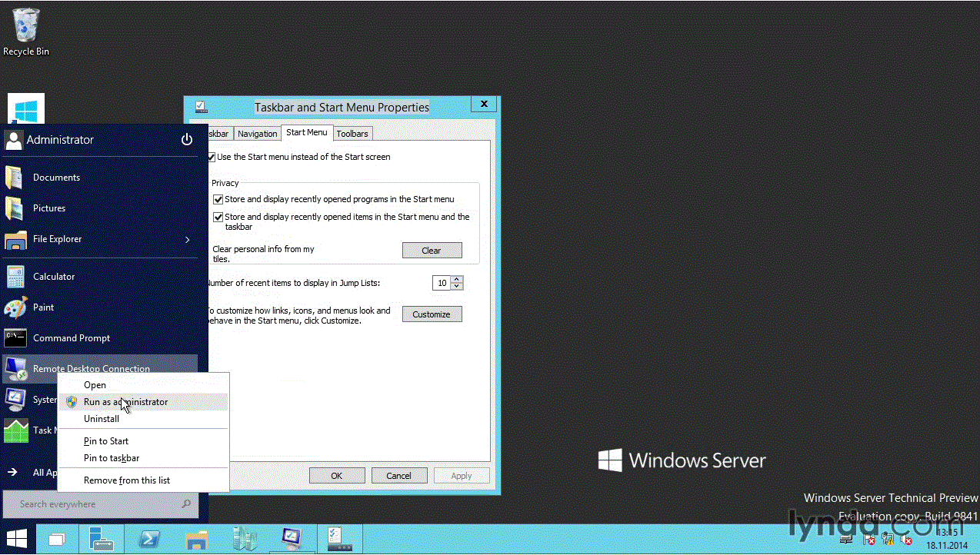Click the Cancel button

tap(398, 476)
